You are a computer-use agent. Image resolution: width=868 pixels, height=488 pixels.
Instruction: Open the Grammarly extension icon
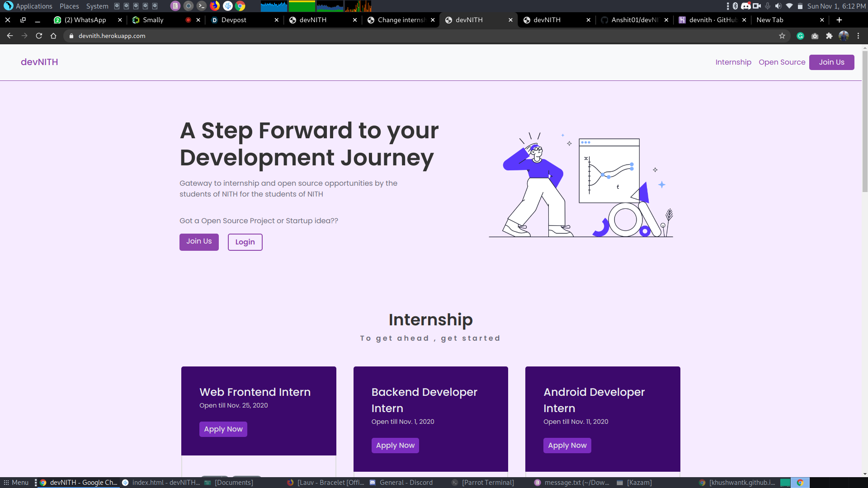[800, 36]
